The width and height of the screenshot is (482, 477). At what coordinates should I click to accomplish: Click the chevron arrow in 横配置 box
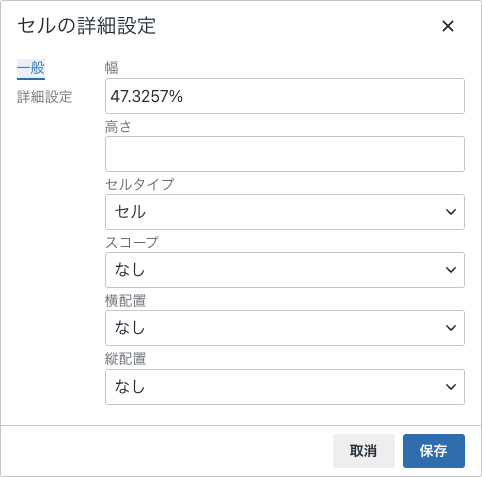click(x=451, y=328)
